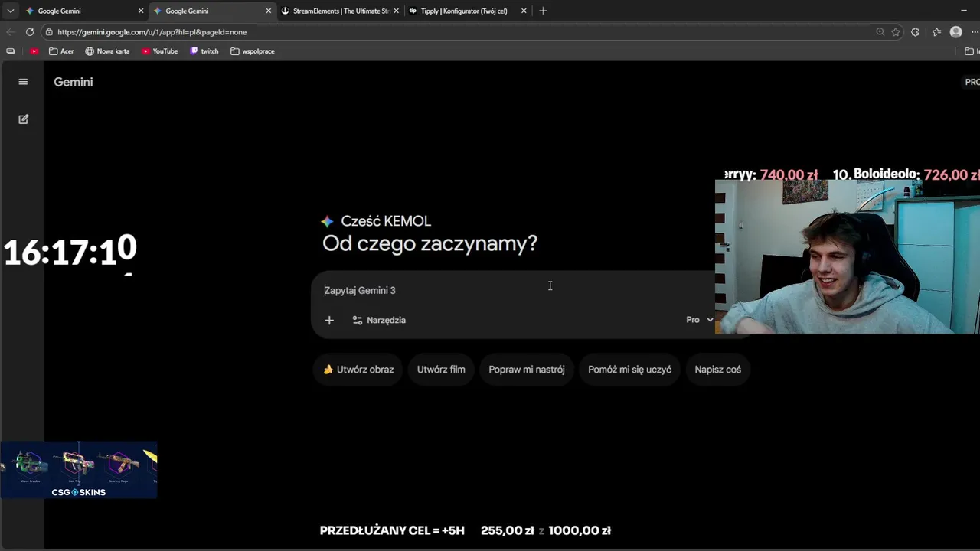980x551 pixels.
Task: Open the zoom magnifier icon in address bar
Action: pos(880,32)
